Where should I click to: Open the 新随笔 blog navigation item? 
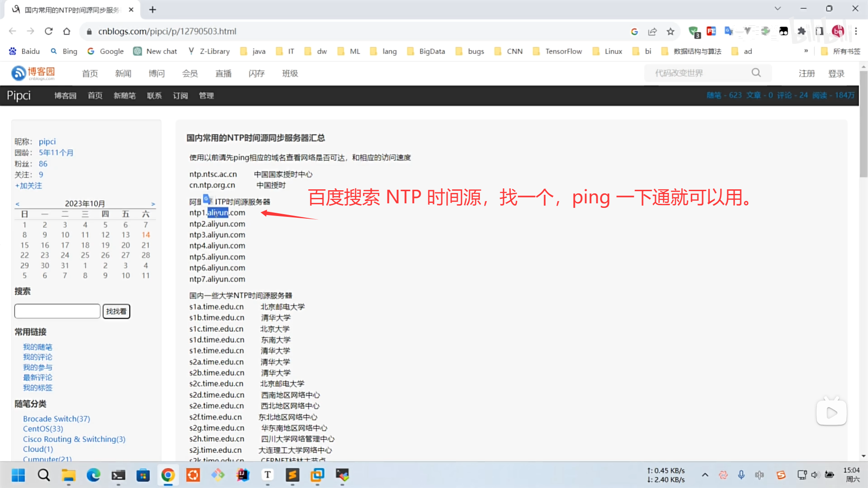point(124,95)
